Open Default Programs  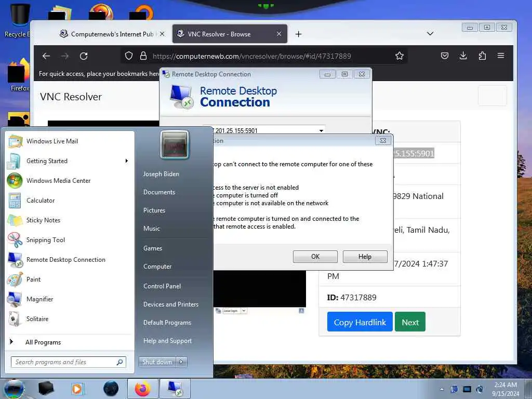[167, 322]
